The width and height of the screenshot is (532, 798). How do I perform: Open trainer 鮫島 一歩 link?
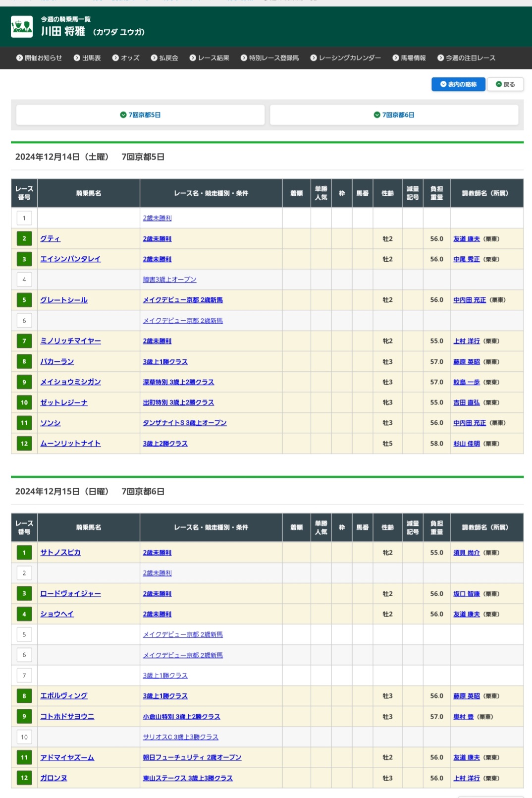coord(467,382)
